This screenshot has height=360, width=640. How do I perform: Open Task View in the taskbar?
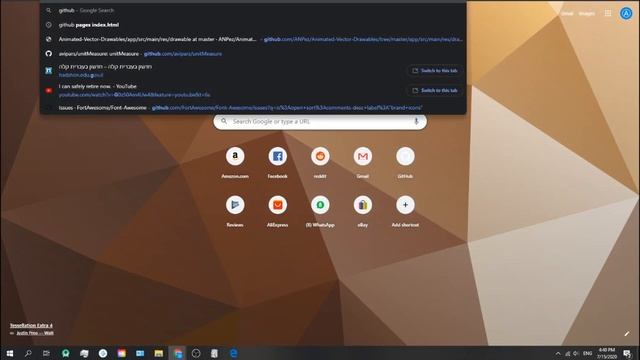(47, 353)
